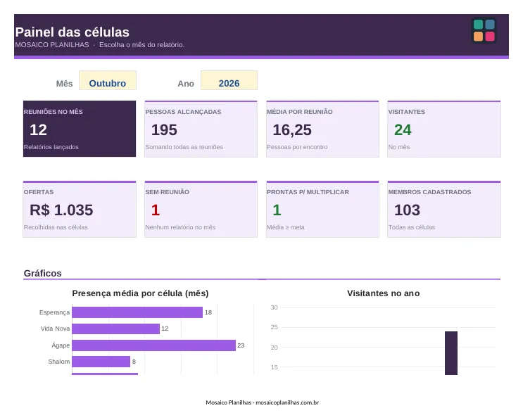Click the Ágape bar with value 23

153,345
